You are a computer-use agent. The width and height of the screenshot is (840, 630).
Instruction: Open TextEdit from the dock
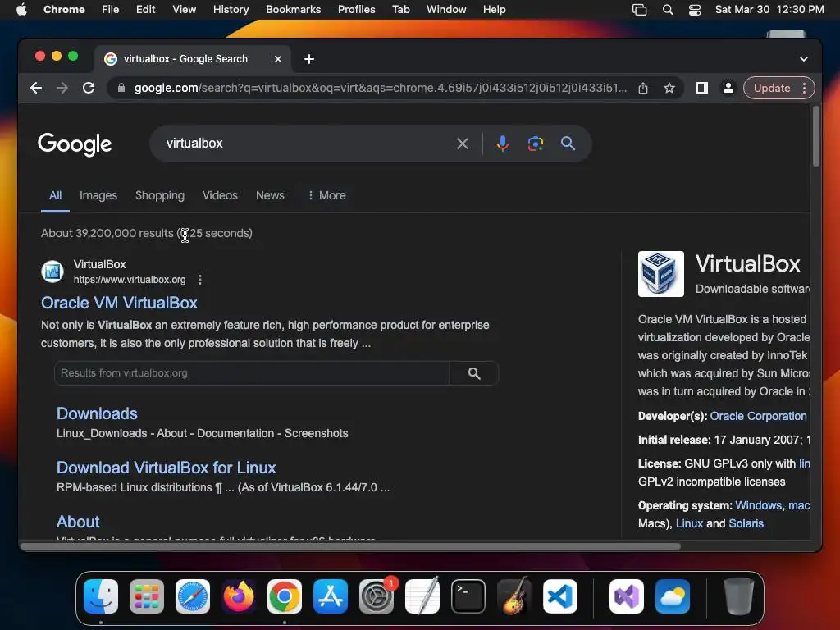(422, 596)
